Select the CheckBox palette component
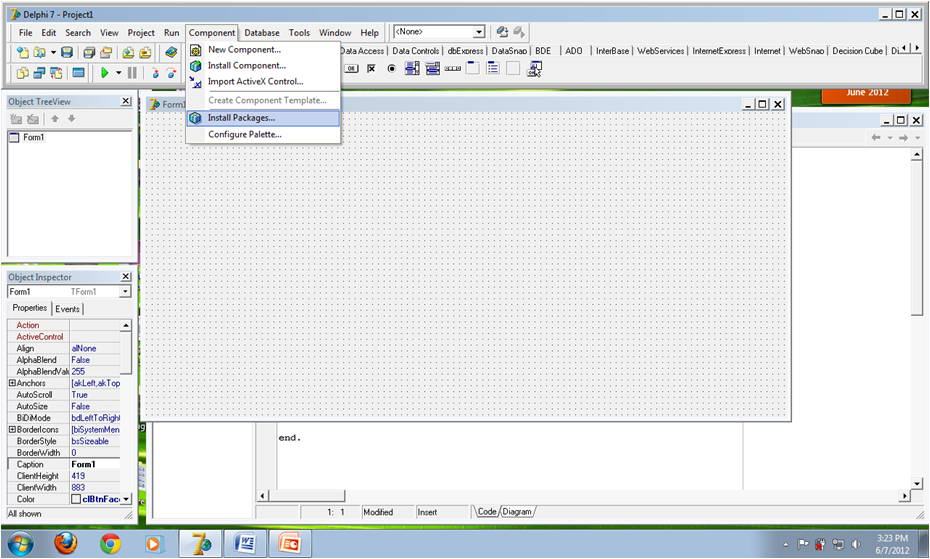Image resolution: width=930 pixels, height=559 pixels. point(371,69)
